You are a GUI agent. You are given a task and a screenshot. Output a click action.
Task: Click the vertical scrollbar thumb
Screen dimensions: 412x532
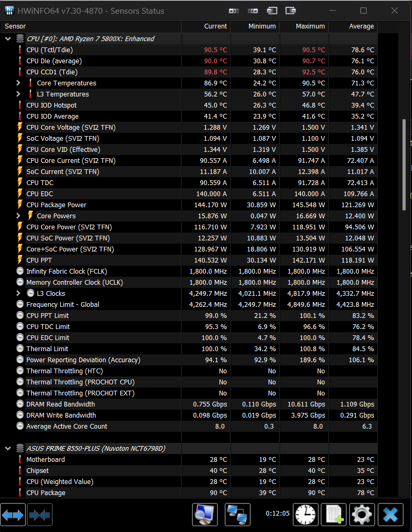404,165
